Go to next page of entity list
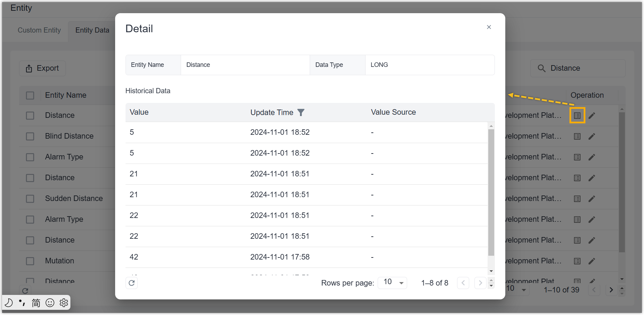 (x=611, y=290)
